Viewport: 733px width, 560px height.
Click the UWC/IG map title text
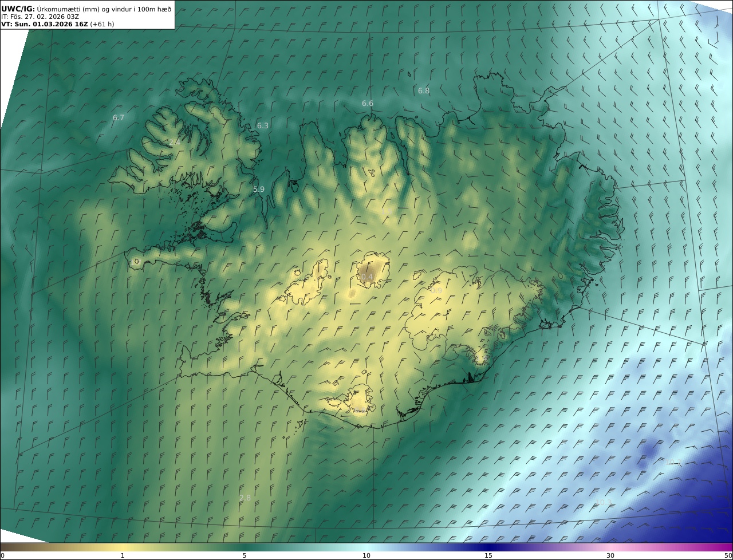[x=87, y=9]
